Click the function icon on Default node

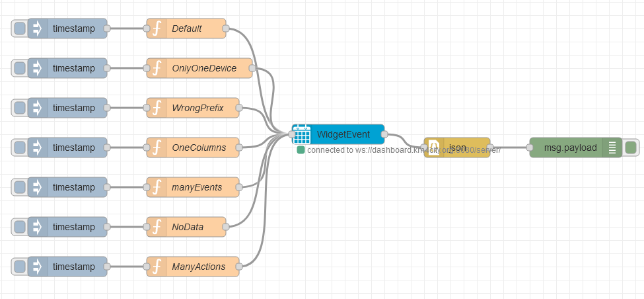click(157, 28)
